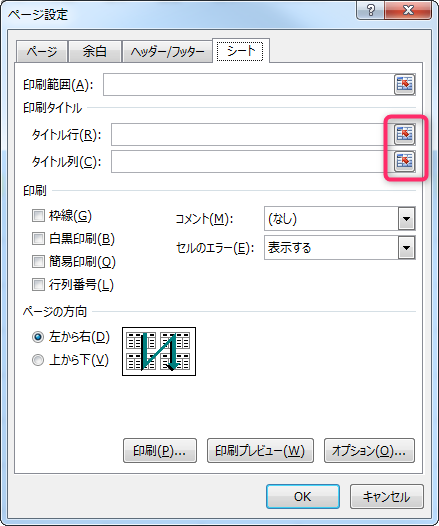Screen dimensions: 439x526
Task: Open the 余白 tab
Action: (95, 52)
